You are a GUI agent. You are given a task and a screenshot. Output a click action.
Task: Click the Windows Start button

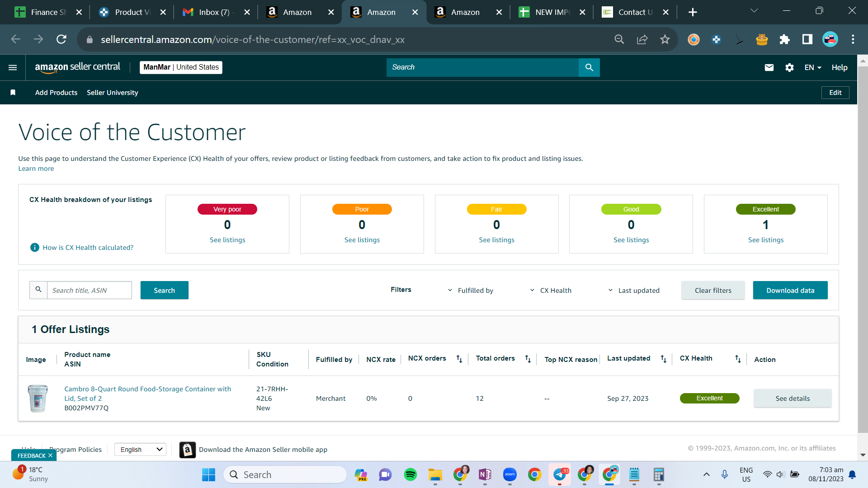(208, 474)
